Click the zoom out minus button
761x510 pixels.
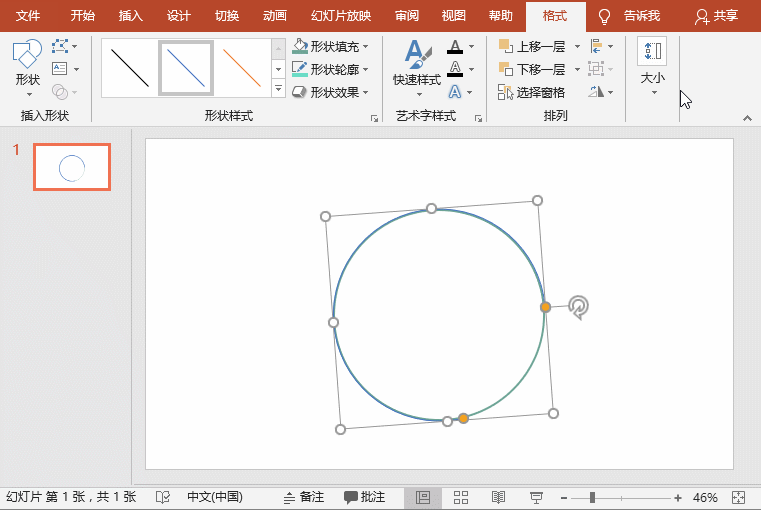click(563, 498)
